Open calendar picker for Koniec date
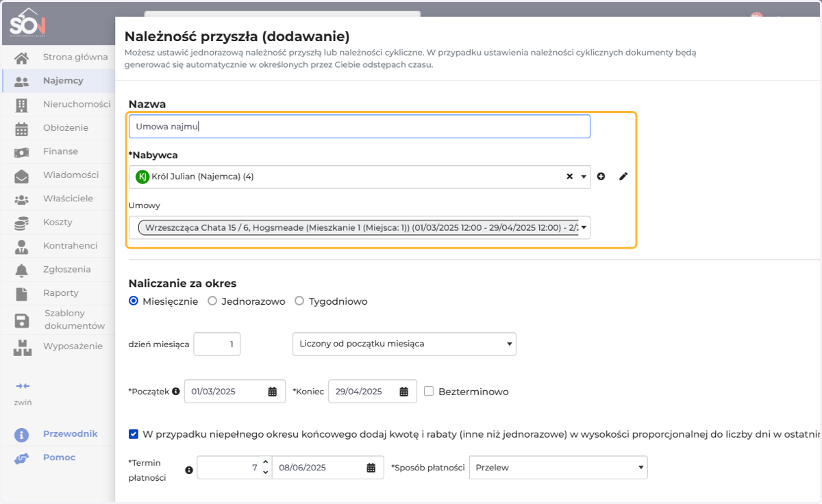This screenshot has height=504, width=822. click(403, 392)
